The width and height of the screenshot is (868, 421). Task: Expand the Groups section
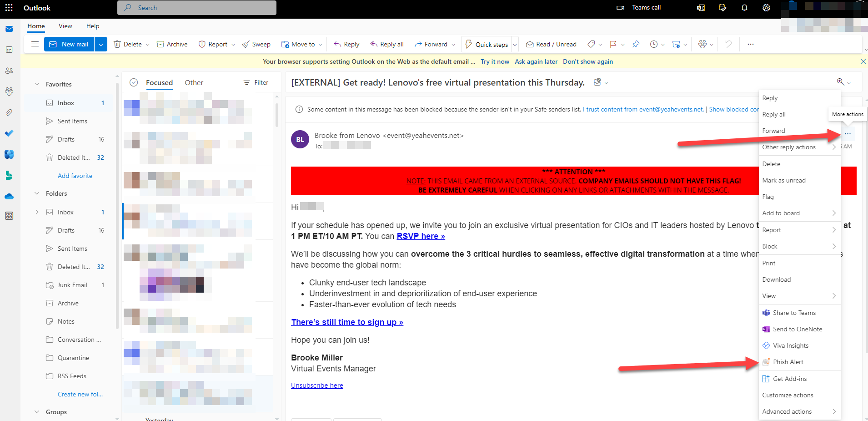pyautogui.click(x=37, y=412)
